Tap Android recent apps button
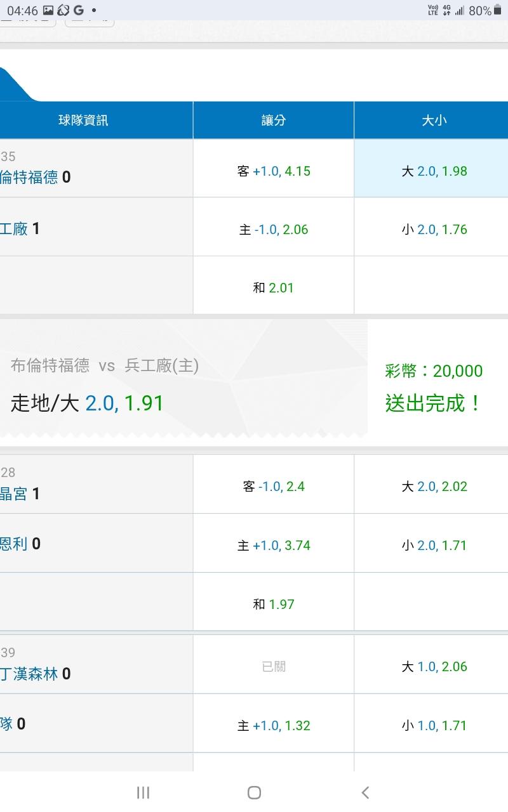 (143, 792)
